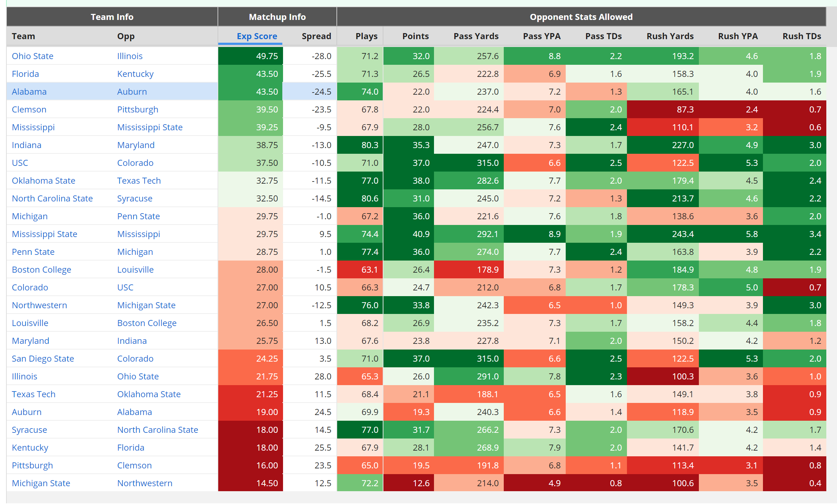This screenshot has width=837, height=504.
Task: Select Mississippi State's 5.8 rush YPA cell
Action: click(x=731, y=234)
